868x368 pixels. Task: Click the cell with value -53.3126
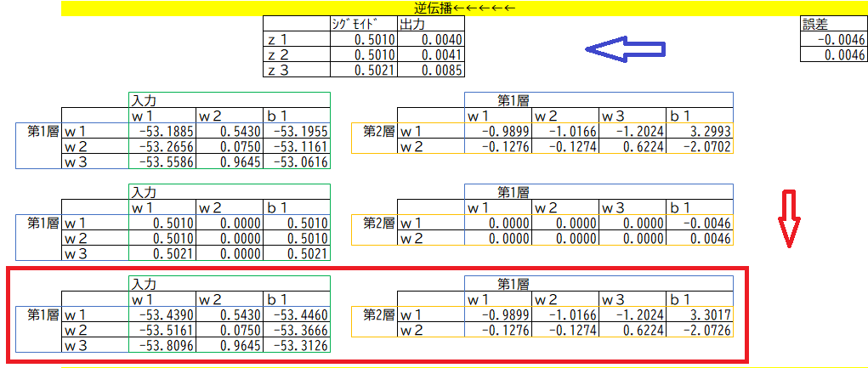297,345
